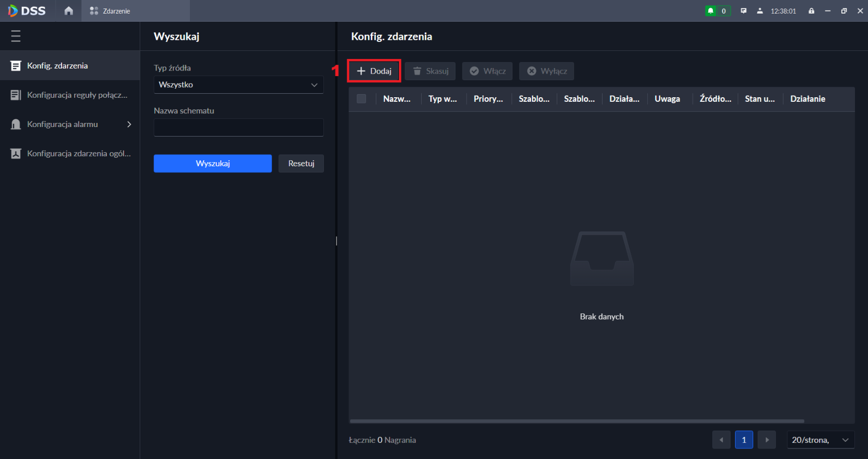Viewport: 868px width, 459px height.
Task: Focus the Nazwa schematu input field
Action: pyautogui.click(x=238, y=127)
